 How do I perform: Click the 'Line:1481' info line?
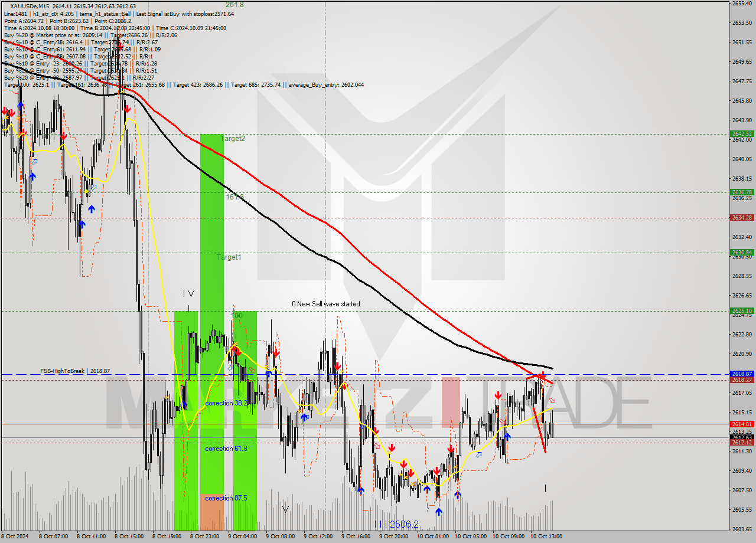118,14
